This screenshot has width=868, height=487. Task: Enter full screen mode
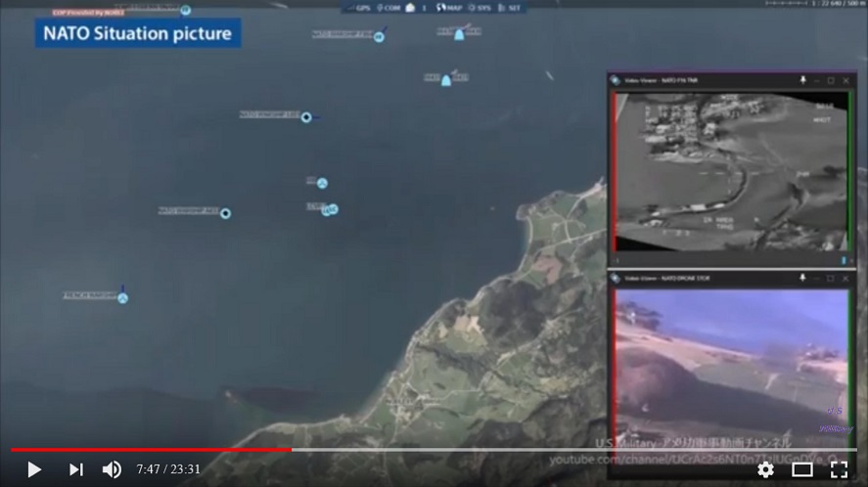(x=839, y=469)
